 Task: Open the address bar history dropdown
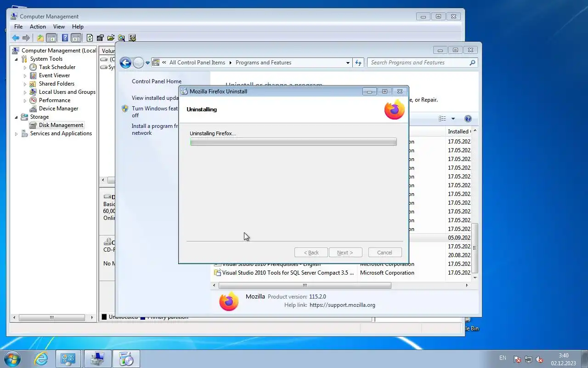(x=348, y=63)
